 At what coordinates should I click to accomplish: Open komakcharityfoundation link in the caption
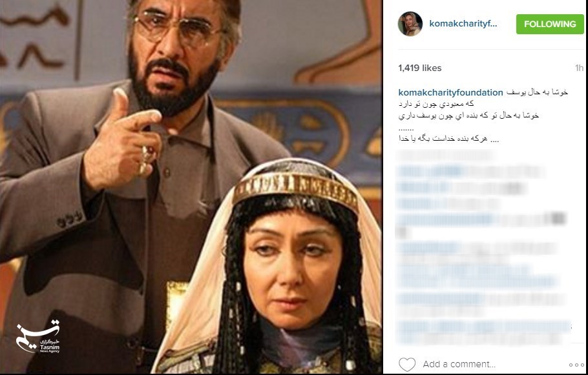point(451,92)
